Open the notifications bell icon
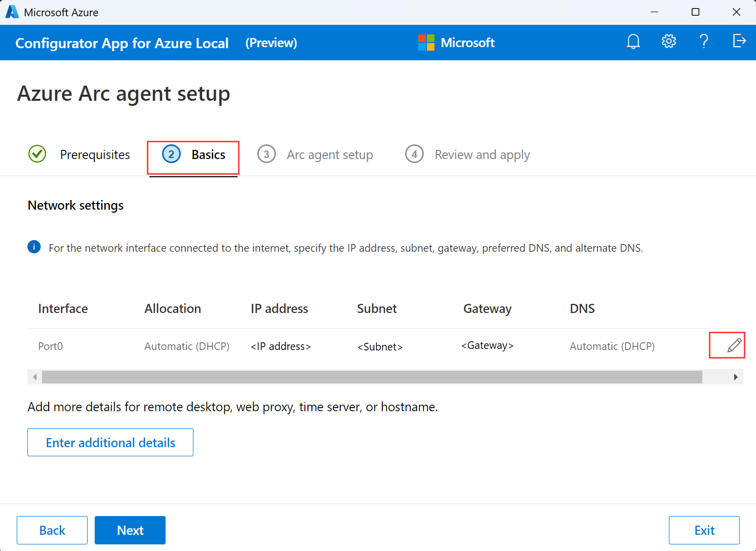Image resolution: width=756 pixels, height=551 pixels. (633, 42)
